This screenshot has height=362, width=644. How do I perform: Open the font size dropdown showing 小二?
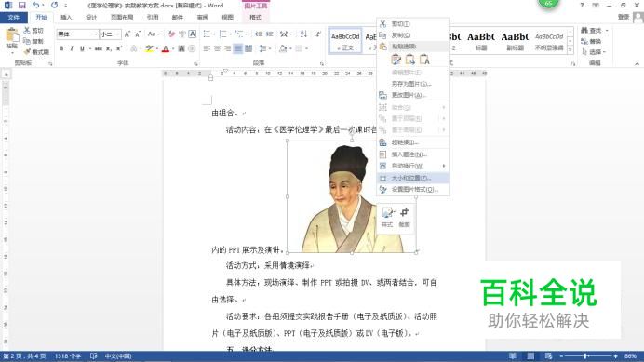click(x=118, y=34)
